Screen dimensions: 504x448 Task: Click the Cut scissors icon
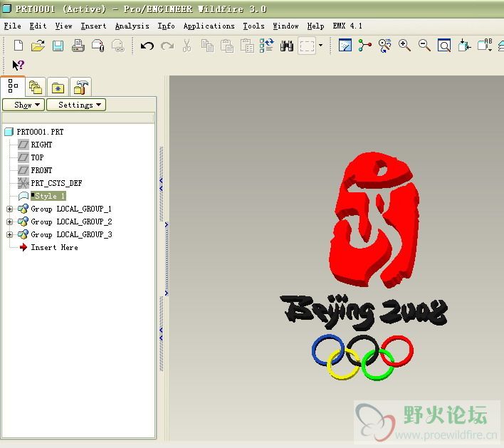[x=187, y=46]
